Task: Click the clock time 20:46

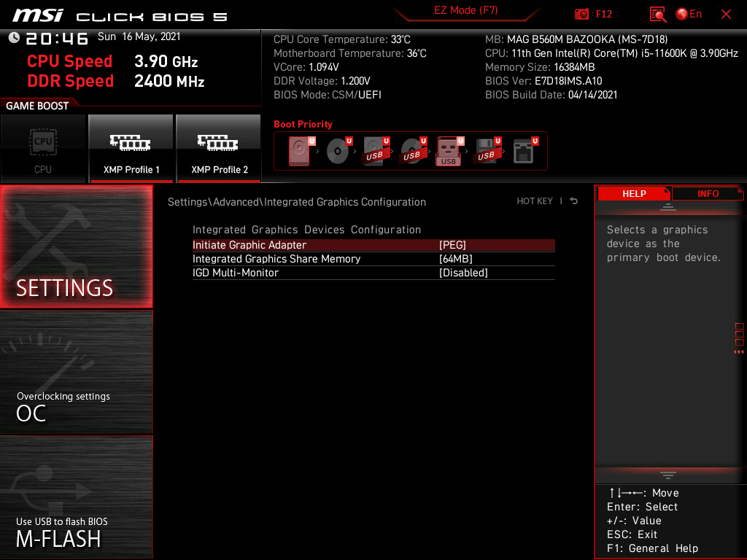Action: coord(57,39)
